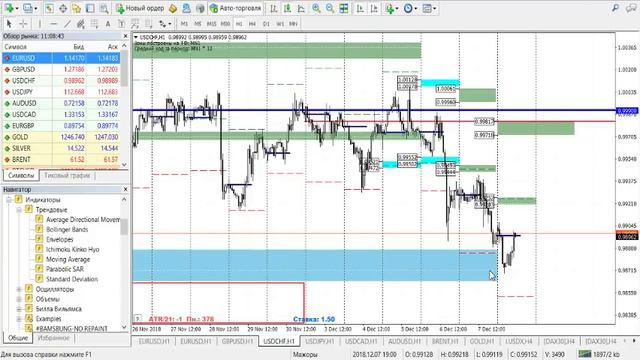Select the text 'A' tool
The width and height of the screenshot is (640, 360).
(x=108, y=24)
